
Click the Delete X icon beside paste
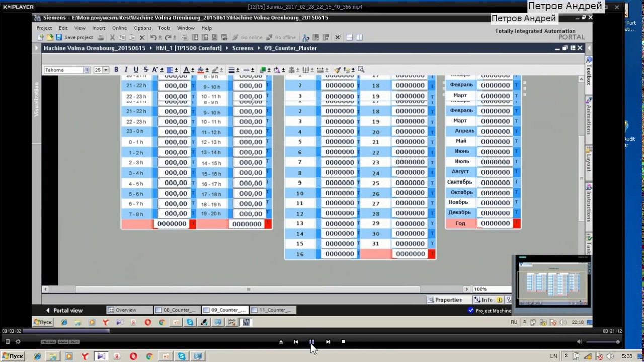142,37
